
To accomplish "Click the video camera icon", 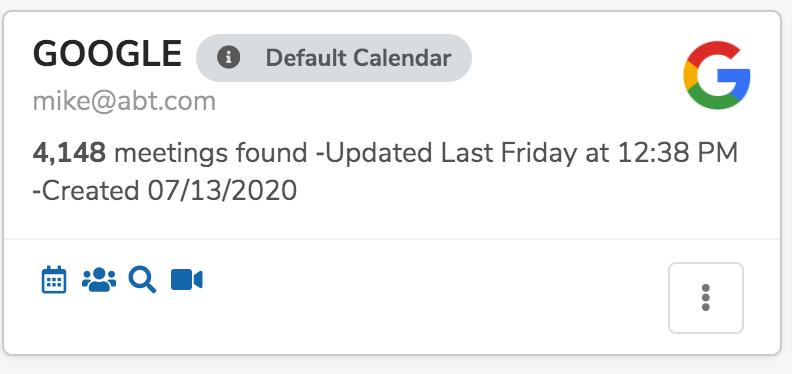I will [187, 279].
